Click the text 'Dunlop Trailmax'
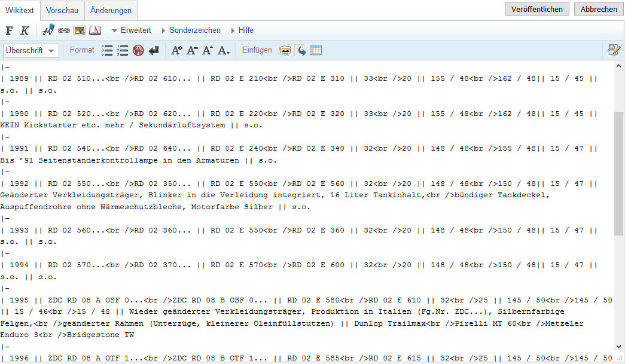 (390, 323)
